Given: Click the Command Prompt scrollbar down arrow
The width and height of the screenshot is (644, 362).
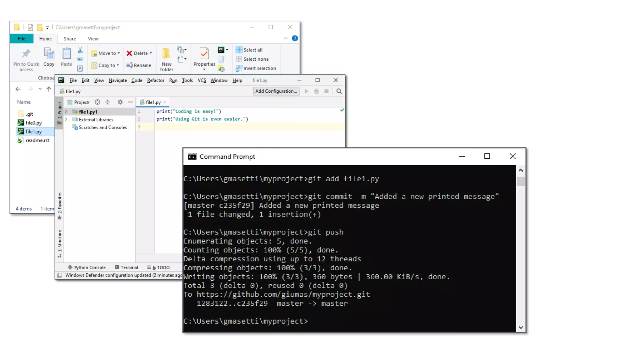Looking at the screenshot, I should [x=521, y=327].
